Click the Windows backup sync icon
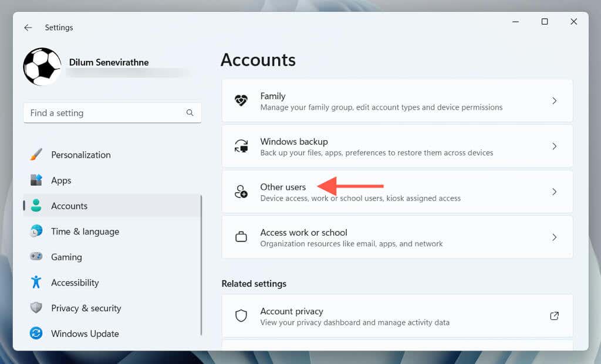The width and height of the screenshot is (601, 364). [241, 146]
